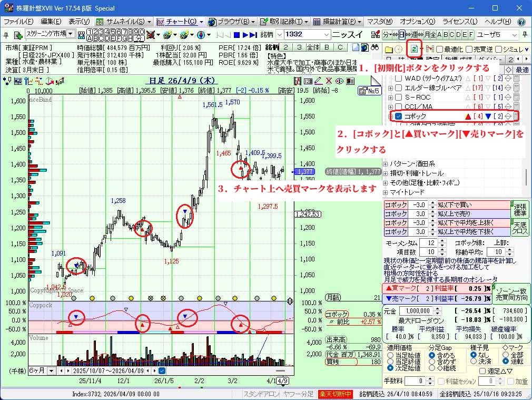Toggle the コポック indicator checkbox

[x=399, y=116]
